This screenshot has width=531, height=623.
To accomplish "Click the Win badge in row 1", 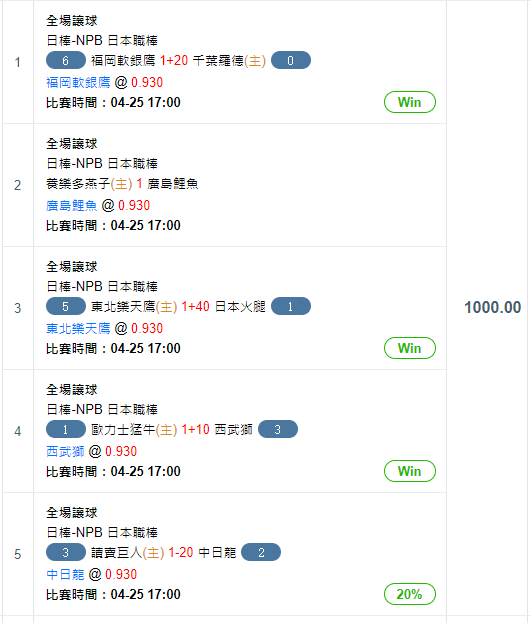I will [x=410, y=102].
